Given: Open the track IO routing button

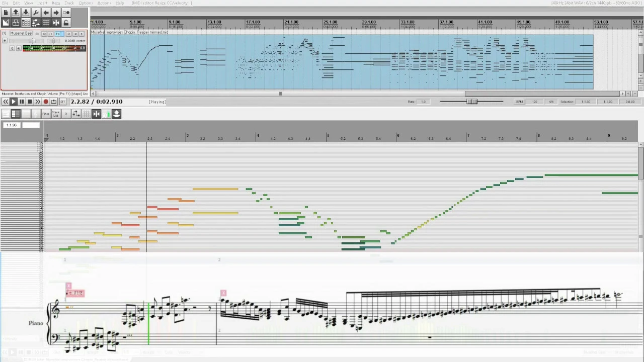Looking at the screenshot, I should click(x=44, y=34).
